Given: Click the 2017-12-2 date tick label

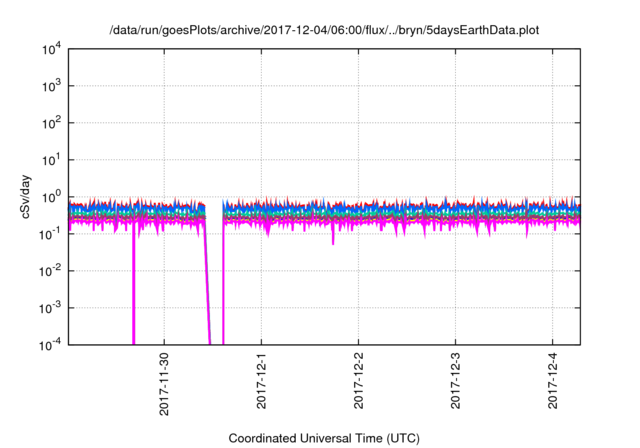Looking at the screenshot, I should [x=358, y=381].
